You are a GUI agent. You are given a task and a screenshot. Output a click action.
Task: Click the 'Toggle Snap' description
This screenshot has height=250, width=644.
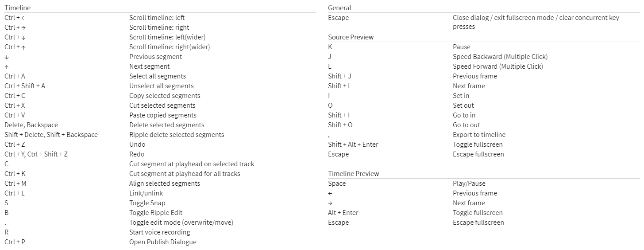click(147, 203)
